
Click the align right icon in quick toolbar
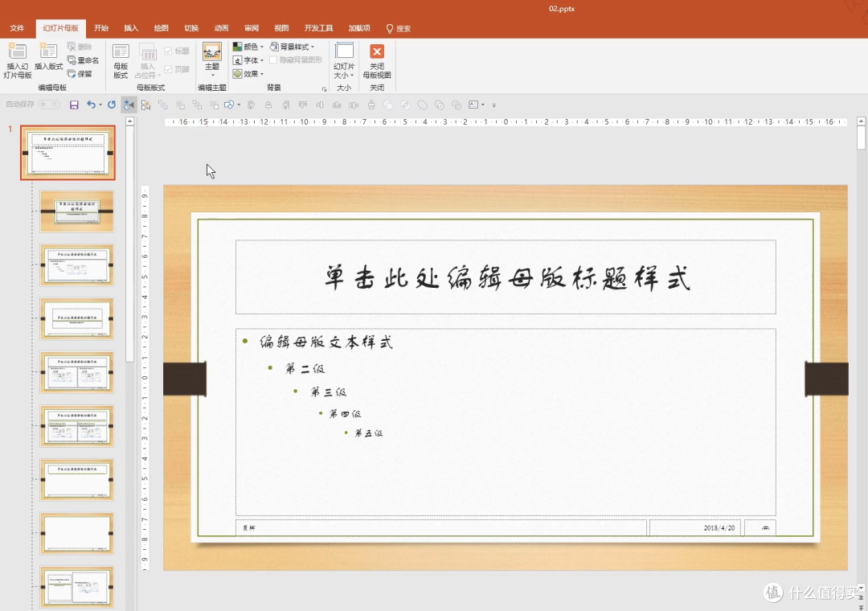(285, 105)
